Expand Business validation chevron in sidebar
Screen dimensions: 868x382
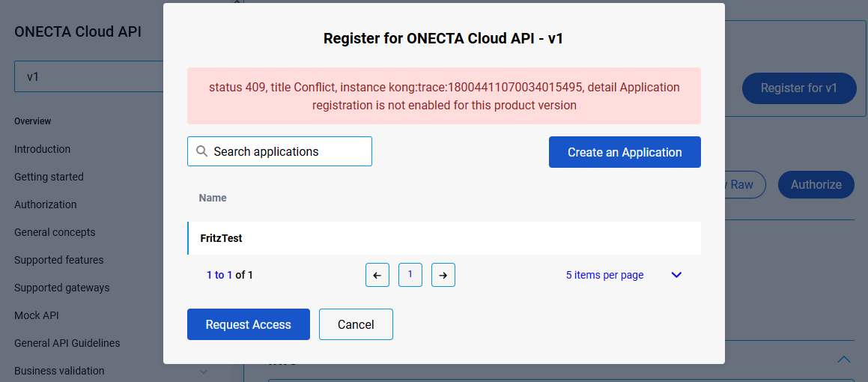tap(203, 371)
